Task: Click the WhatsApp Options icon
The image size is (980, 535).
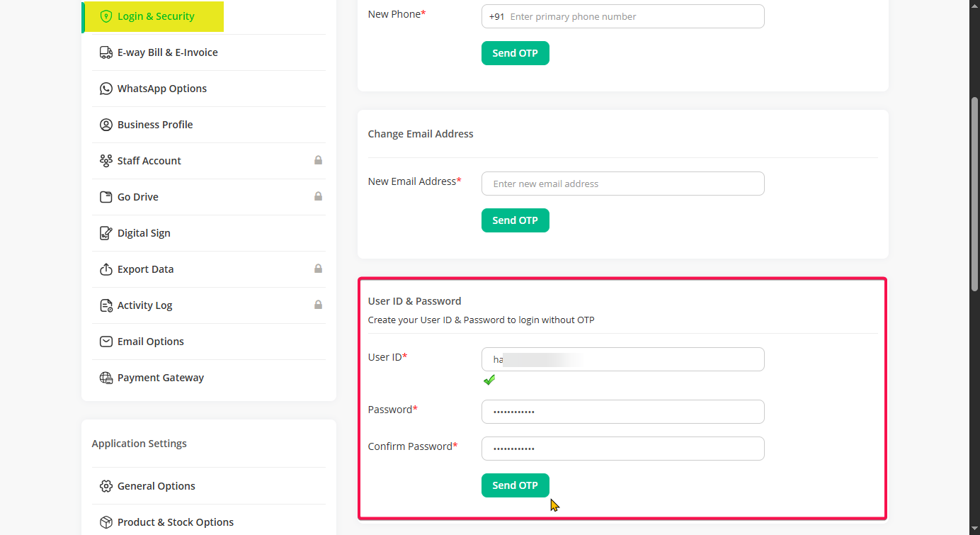Action: pos(106,89)
